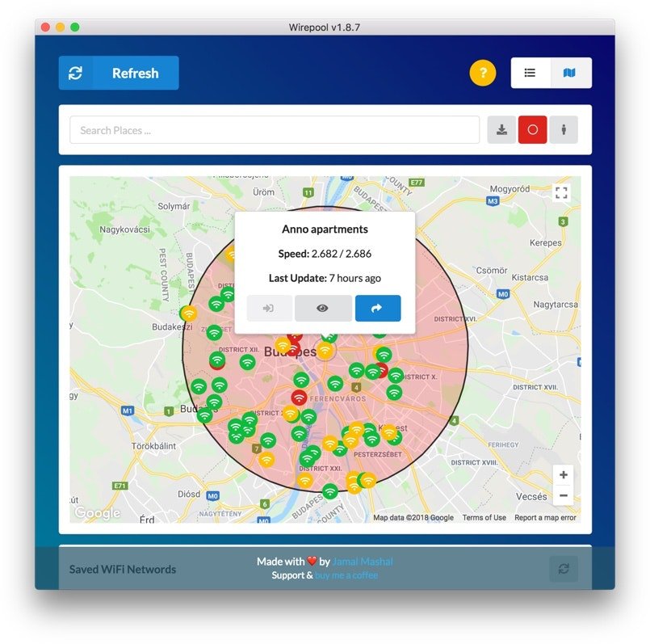The height and width of the screenshot is (644, 650).
Task: Zoom in on the map
Action: (564, 475)
